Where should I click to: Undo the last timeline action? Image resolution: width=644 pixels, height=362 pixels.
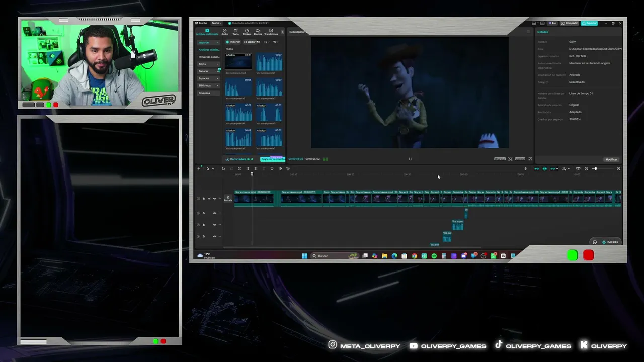223,169
